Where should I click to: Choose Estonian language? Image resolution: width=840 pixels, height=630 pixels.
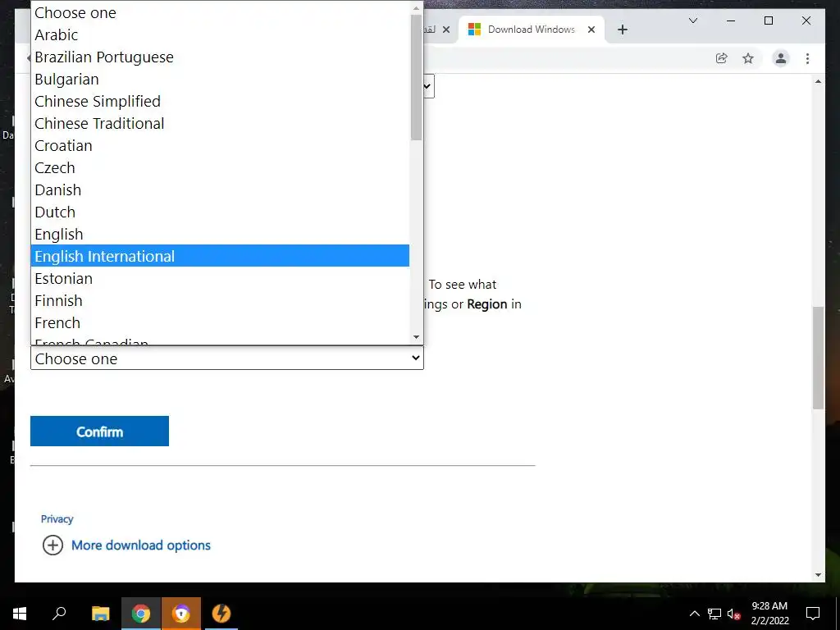coord(220,279)
